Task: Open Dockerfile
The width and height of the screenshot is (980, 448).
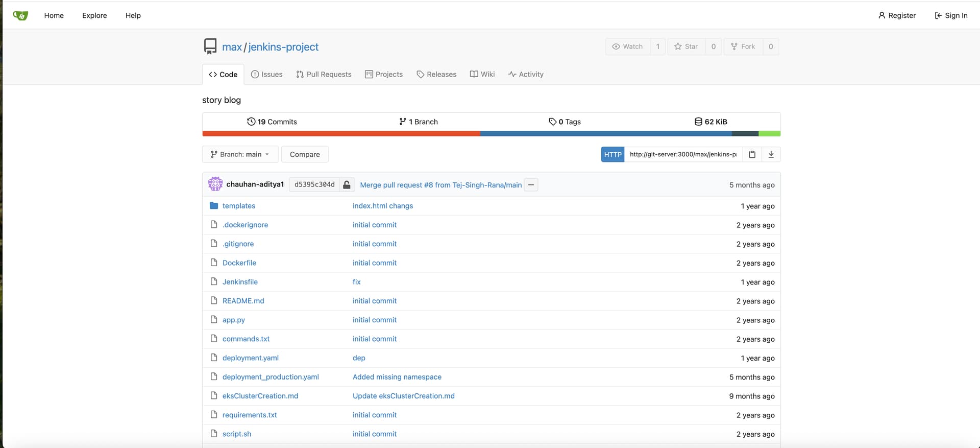Action: (239, 263)
